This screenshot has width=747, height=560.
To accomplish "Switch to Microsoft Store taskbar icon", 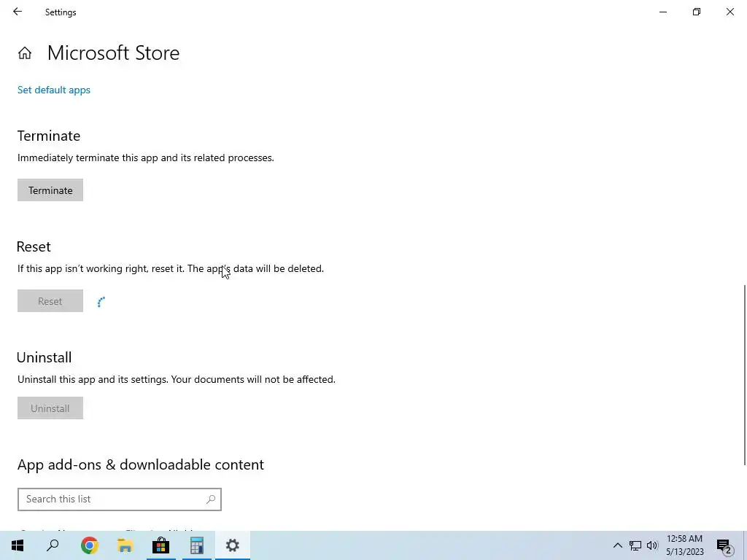I will click(161, 545).
